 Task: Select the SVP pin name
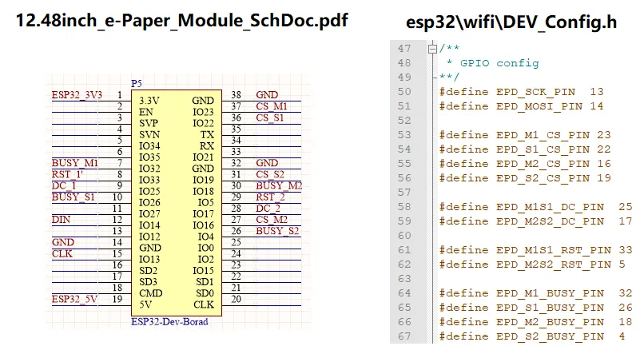[x=149, y=123]
